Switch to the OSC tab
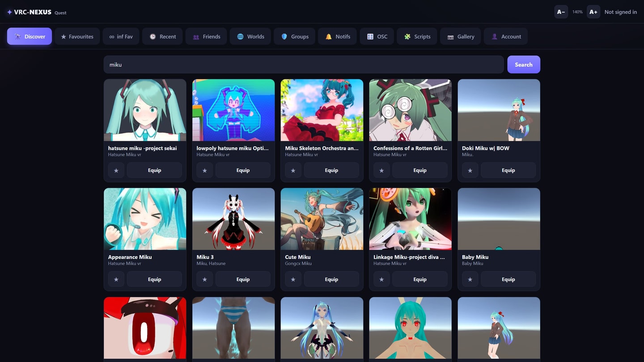Screen dimensions: 644x362 [x=377, y=36]
